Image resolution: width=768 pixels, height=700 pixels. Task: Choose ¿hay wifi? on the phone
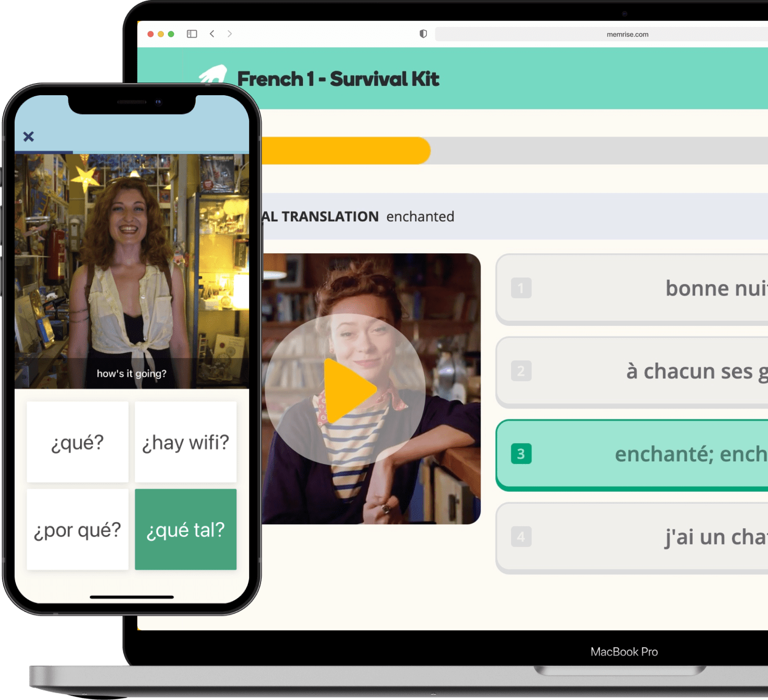[186, 442]
